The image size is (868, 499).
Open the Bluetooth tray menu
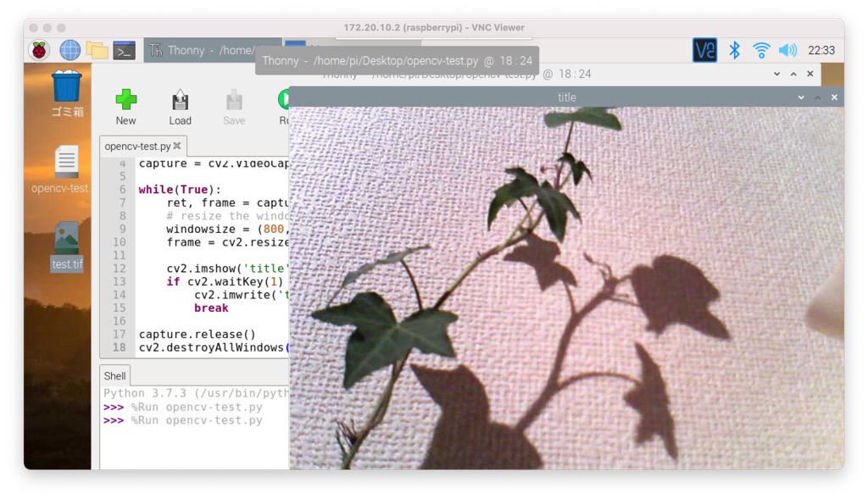(x=734, y=50)
